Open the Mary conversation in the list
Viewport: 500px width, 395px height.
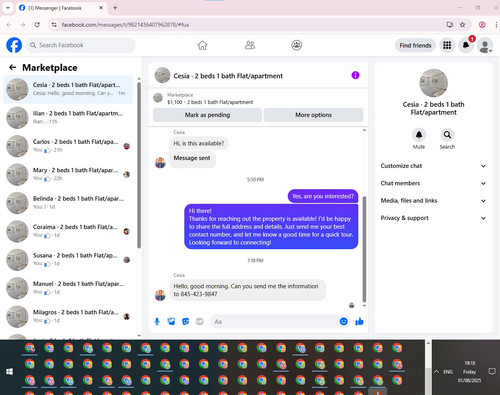[68, 174]
